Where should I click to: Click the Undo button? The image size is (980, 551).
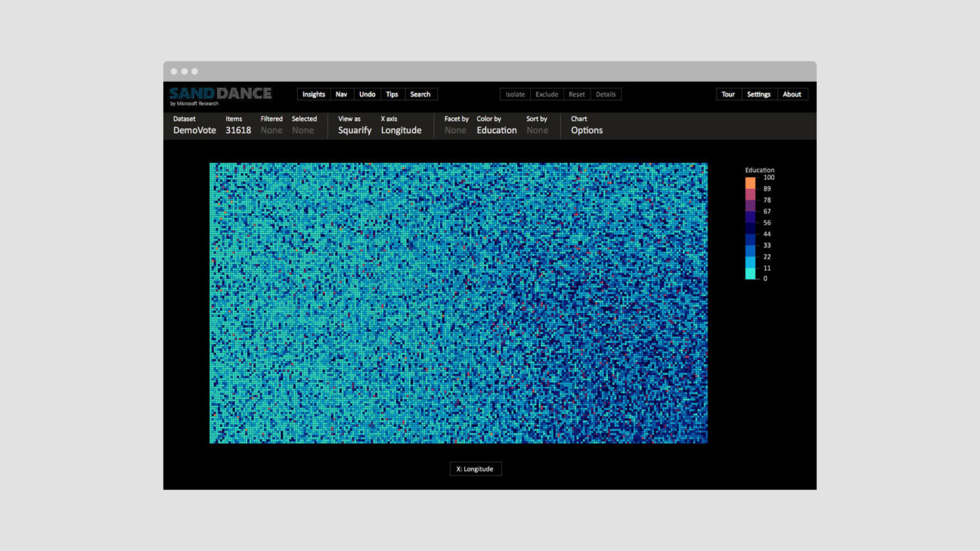(367, 94)
